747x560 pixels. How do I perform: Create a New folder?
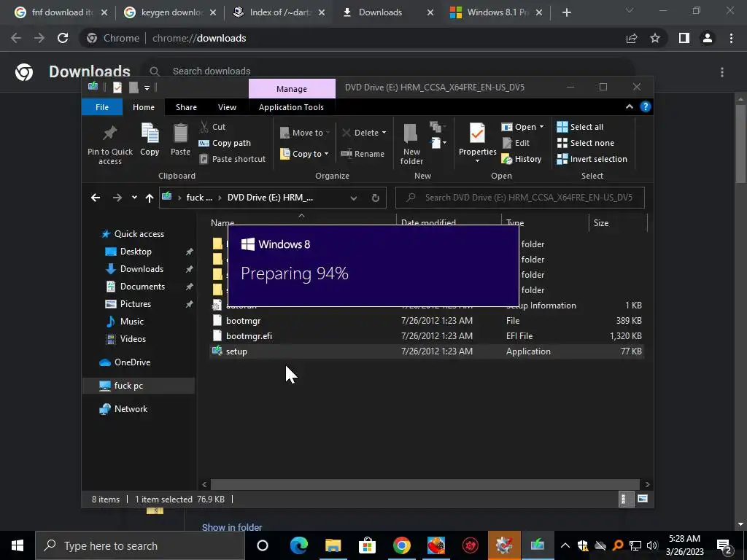(411, 144)
